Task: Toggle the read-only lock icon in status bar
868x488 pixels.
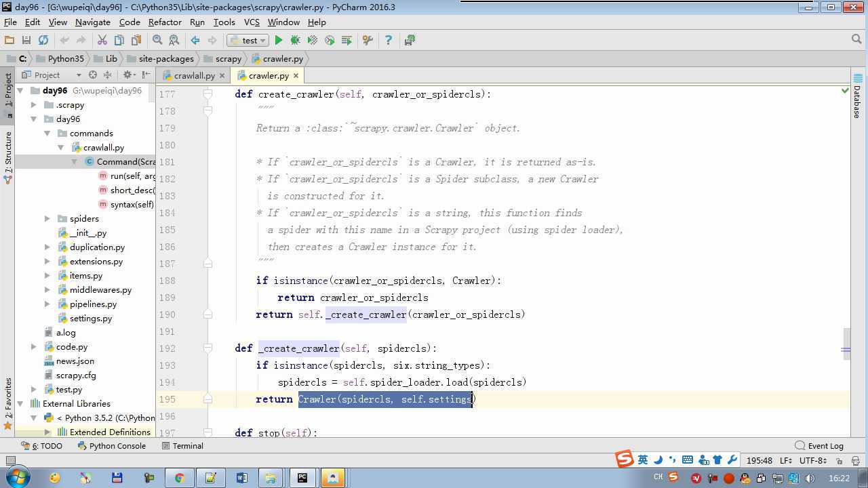Action: tap(839, 461)
